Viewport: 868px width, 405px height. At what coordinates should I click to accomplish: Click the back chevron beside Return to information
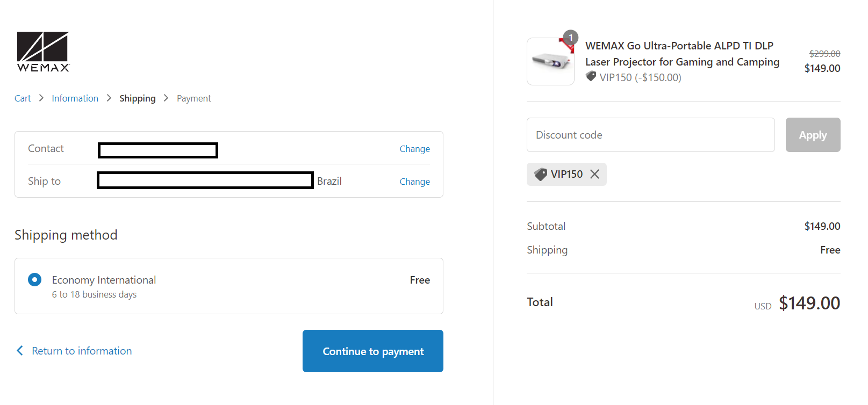20,351
